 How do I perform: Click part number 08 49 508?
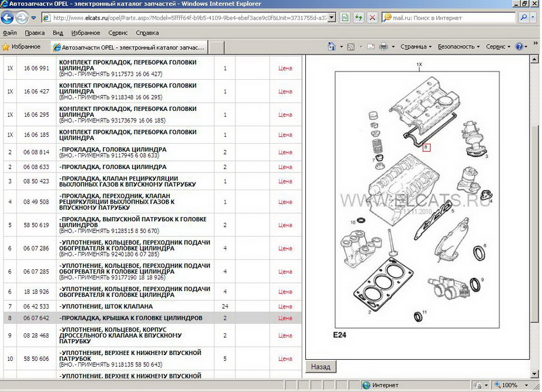[36, 202]
